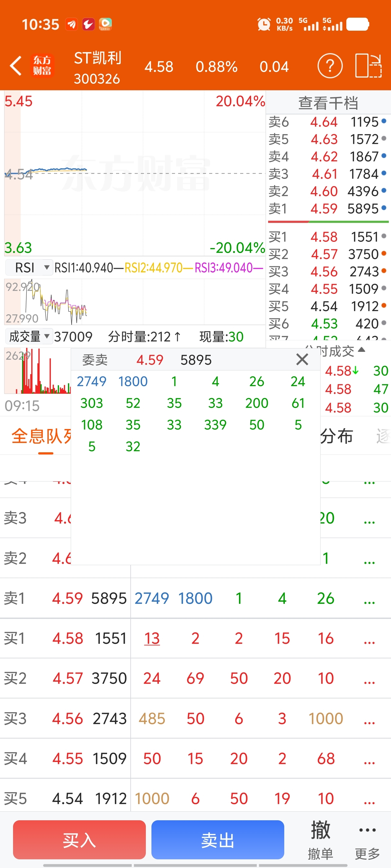Tap the battery status indicator
The height and width of the screenshot is (868, 391).
click(358, 24)
